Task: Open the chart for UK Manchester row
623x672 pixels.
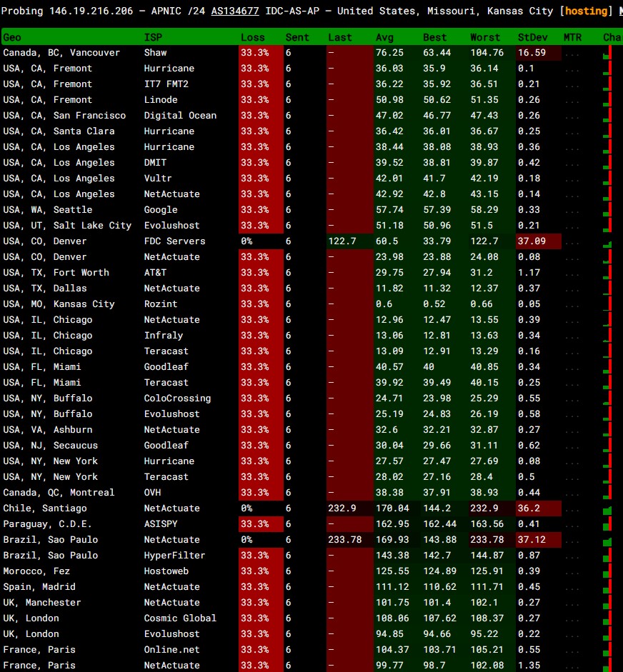Action: click(x=607, y=603)
